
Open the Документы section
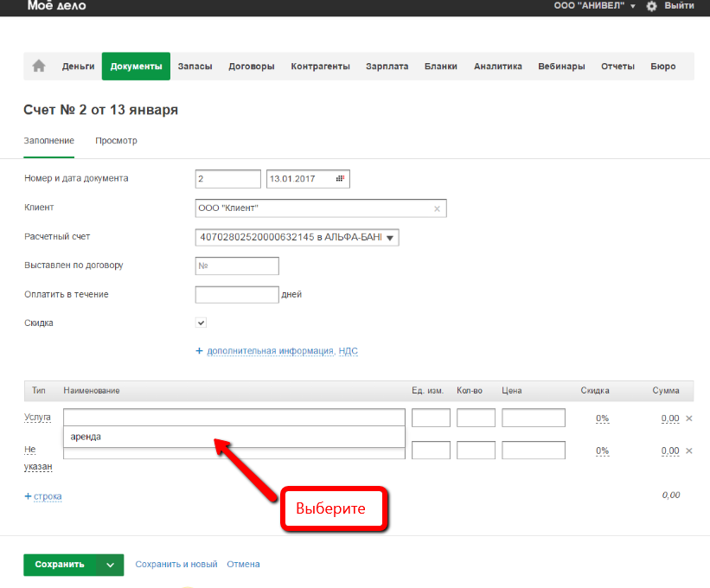[x=136, y=66]
